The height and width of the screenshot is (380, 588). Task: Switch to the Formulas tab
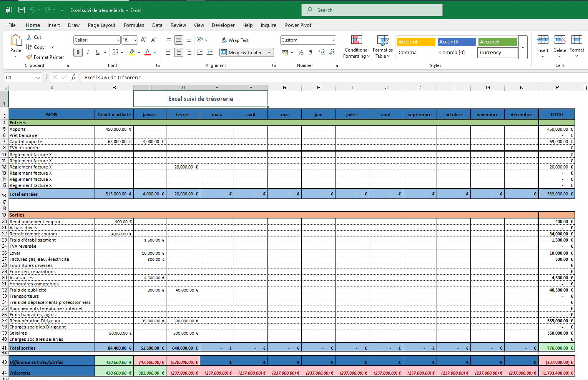pyautogui.click(x=134, y=25)
